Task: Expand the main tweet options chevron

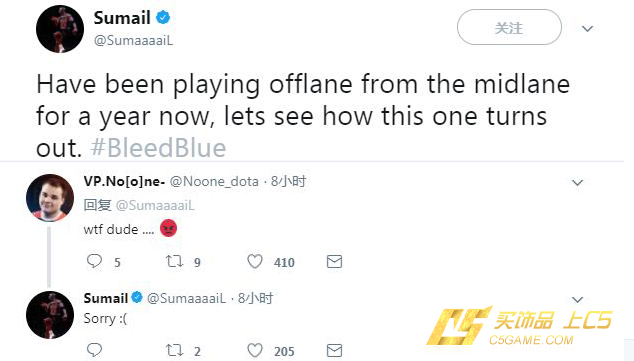Action: pos(587,29)
